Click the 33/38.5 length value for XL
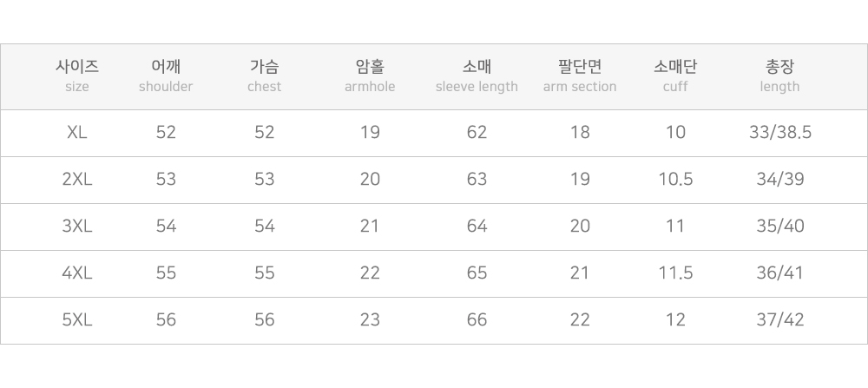868x388 pixels. (x=779, y=133)
